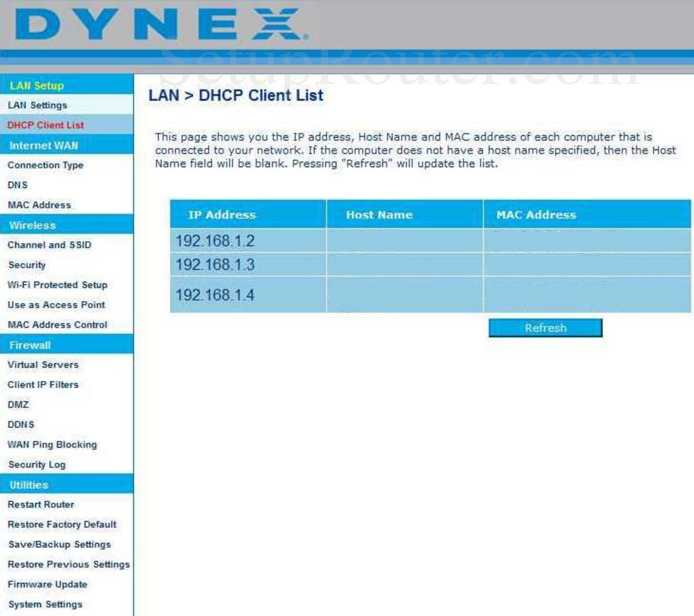
Task: Open Restore Previous Settings page
Action: [69, 564]
